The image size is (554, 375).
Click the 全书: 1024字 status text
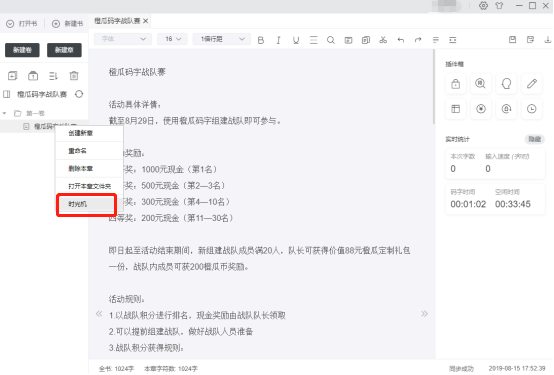[x=116, y=369]
